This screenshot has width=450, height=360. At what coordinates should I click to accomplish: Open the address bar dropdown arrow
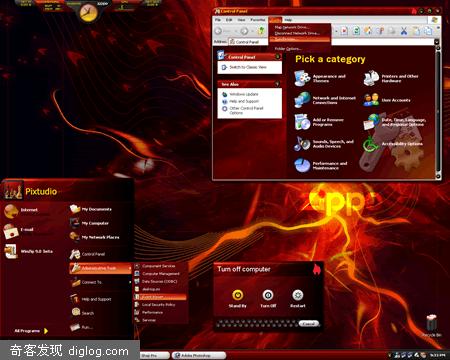pos(437,42)
